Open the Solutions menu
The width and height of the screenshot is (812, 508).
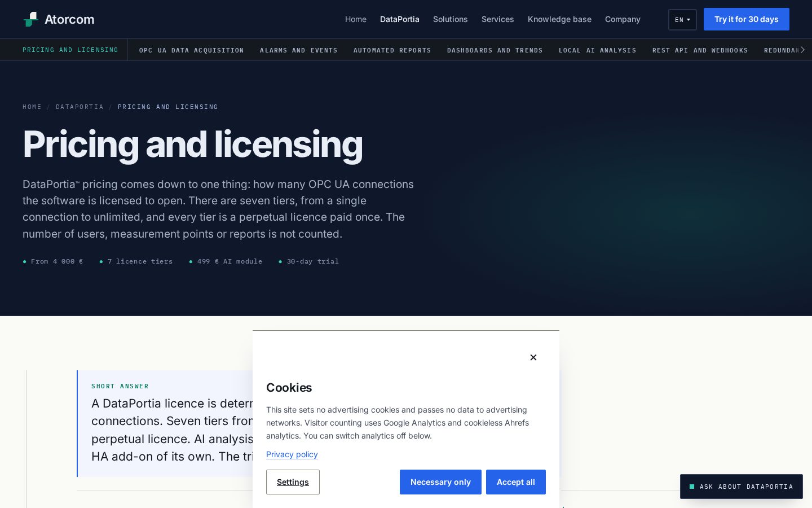point(451,19)
